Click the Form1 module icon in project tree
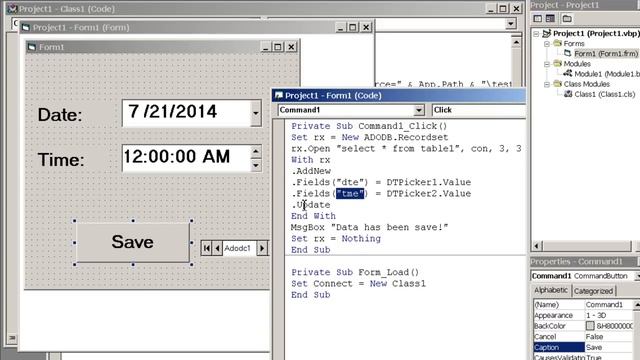The height and width of the screenshot is (360, 640). pyautogui.click(x=568, y=53)
